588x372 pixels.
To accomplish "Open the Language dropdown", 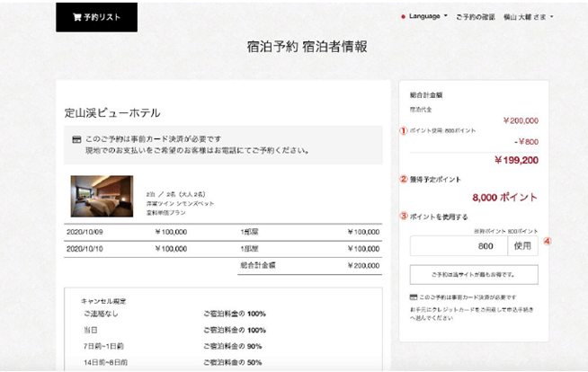I will pos(427,16).
